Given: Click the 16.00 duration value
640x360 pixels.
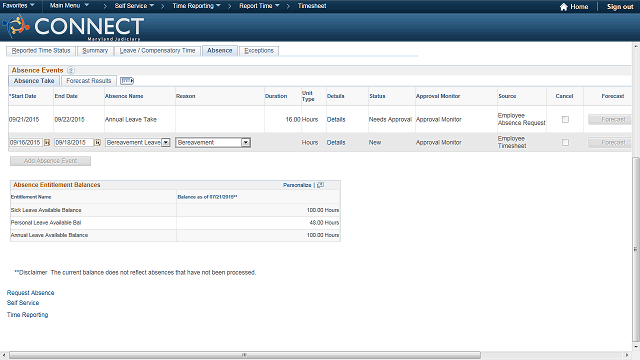Looking at the screenshot, I should pos(293,120).
